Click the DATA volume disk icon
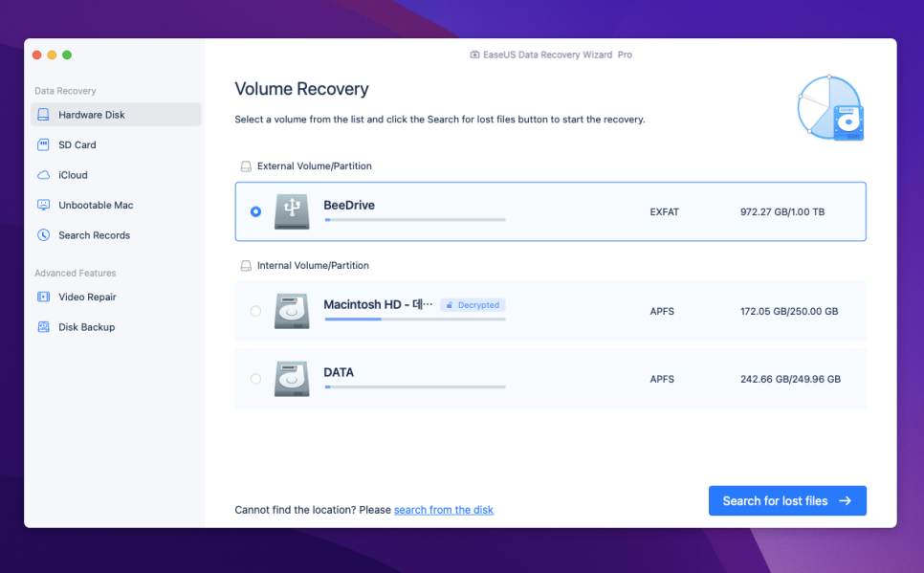The image size is (924, 573). (292, 379)
